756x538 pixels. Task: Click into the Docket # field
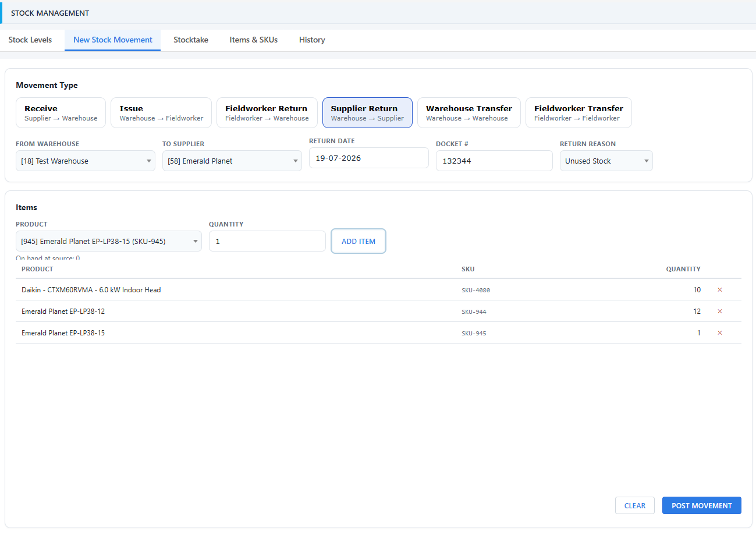coord(494,161)
